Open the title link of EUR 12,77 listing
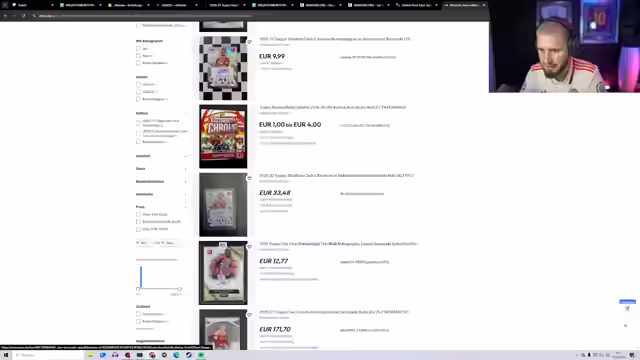640x360 pixels. (338, 244)
